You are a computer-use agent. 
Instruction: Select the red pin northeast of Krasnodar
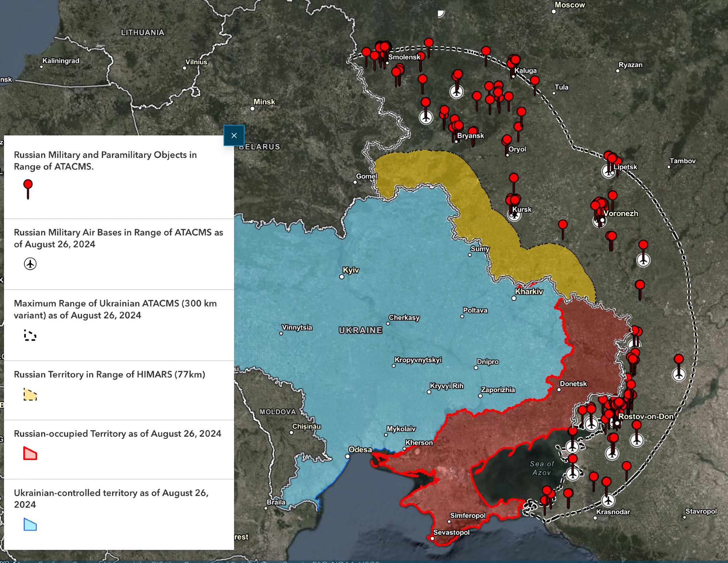pyautogui.click(x=626, y=471)
